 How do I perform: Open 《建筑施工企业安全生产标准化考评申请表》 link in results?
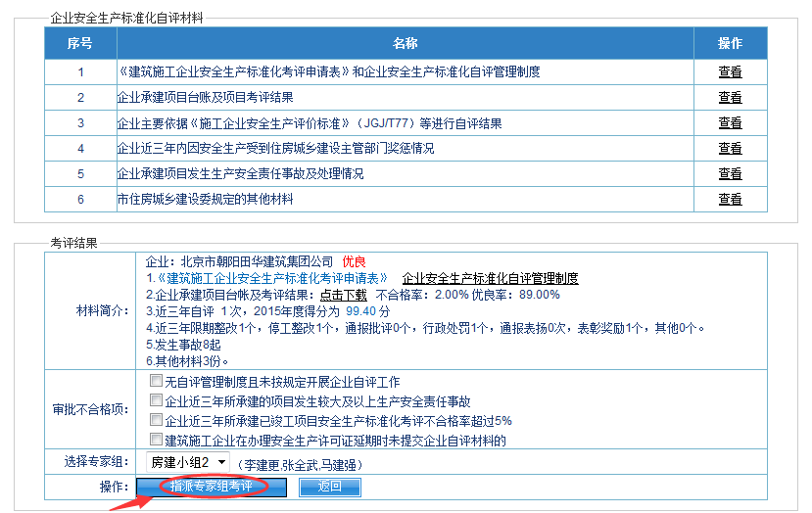[x=270, y=278]
